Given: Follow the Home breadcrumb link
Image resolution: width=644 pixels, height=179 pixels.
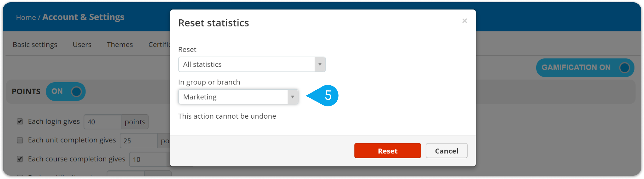Looking at the screenshot, I should tap(26, 17).
